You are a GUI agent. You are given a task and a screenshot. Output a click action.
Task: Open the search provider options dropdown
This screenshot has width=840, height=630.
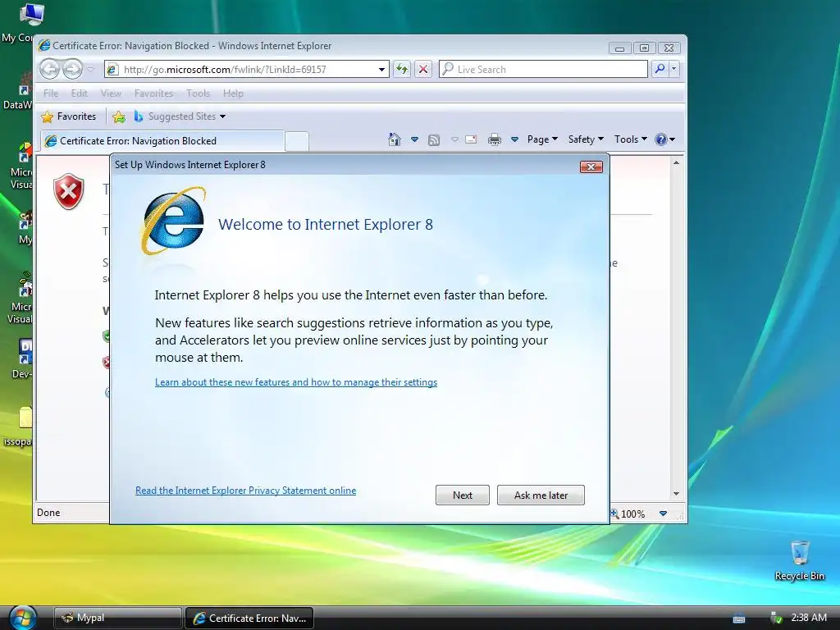coord(674,69)
